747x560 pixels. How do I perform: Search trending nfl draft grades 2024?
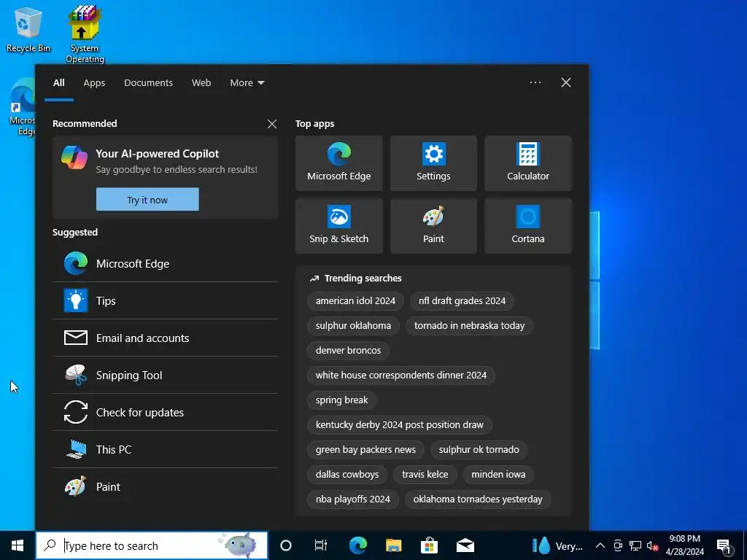click(462, 301)
